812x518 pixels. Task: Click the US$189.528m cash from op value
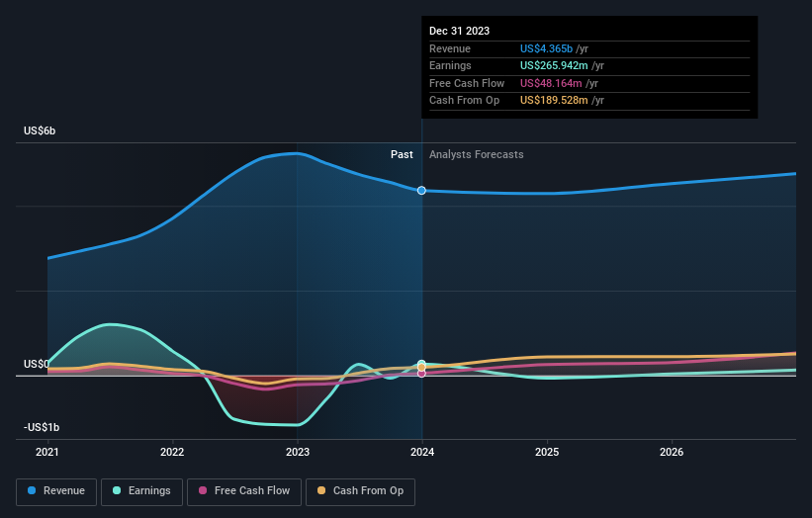554,101
